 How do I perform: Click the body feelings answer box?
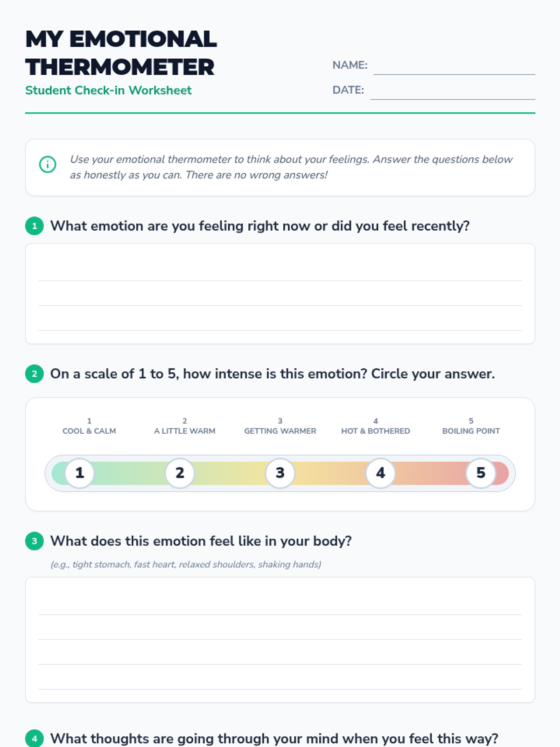click(280, 640)
